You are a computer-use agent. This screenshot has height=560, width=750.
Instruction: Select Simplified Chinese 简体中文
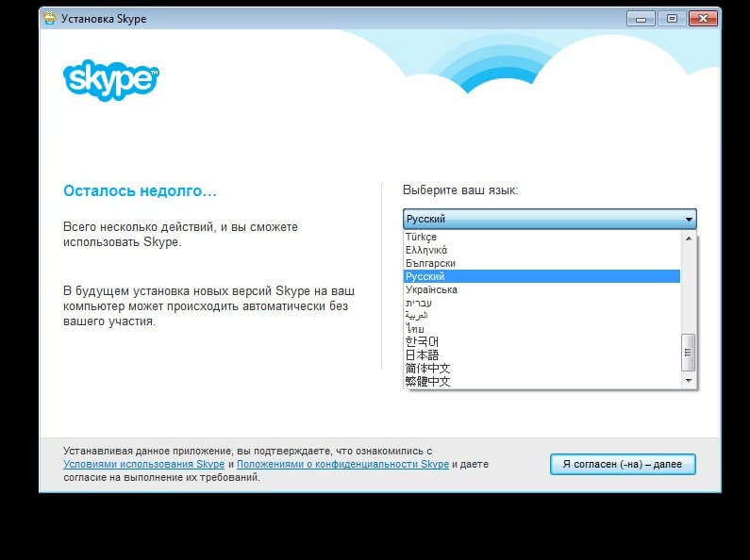[427, 369]
